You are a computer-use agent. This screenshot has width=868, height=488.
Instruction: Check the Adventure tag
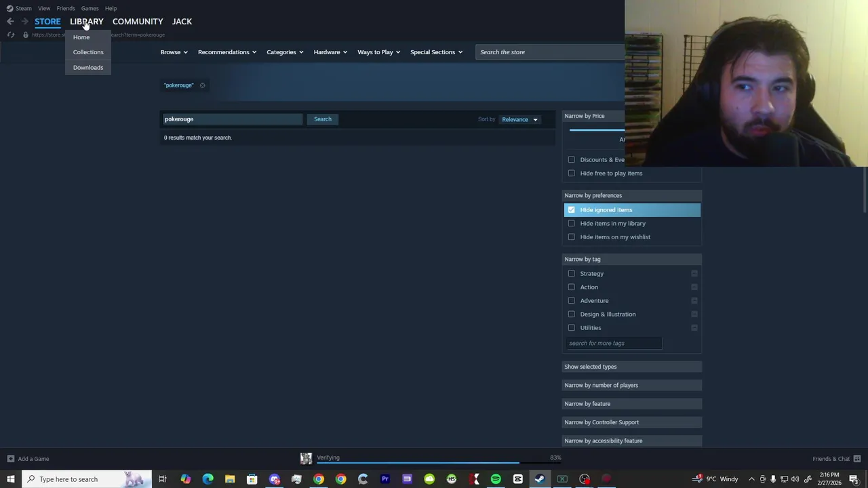pos(572,301)
